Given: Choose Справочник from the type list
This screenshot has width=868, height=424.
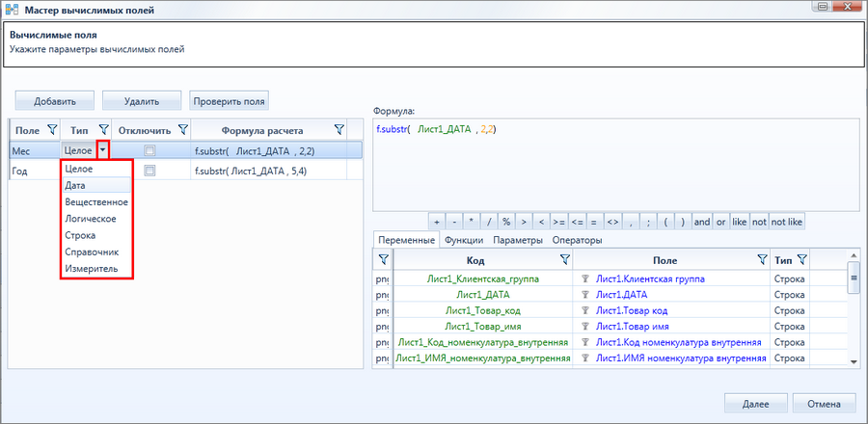Looking at the screenshot, I should [x=96, y=252].
